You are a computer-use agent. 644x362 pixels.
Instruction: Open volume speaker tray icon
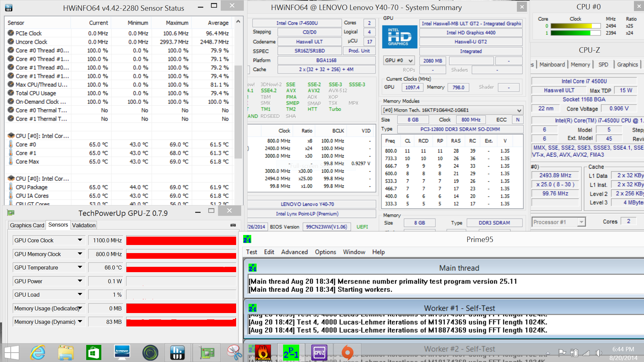click(598, 353)
